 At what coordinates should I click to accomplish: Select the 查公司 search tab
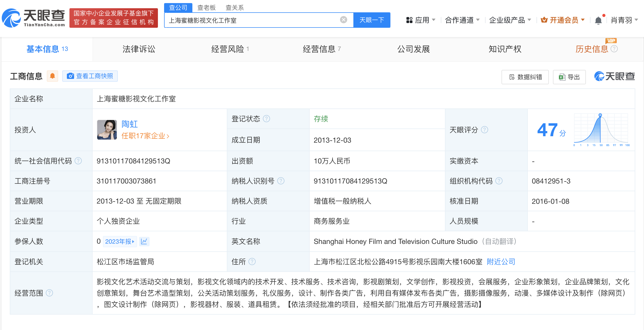coord(178,8)
